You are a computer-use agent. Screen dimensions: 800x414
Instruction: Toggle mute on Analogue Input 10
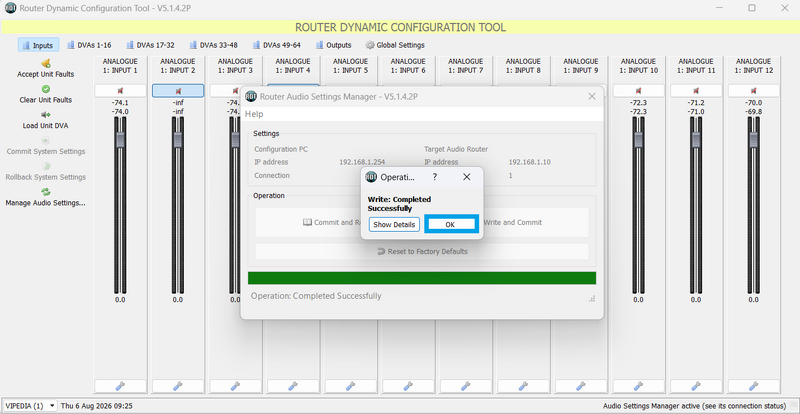(x=639, y=91)
